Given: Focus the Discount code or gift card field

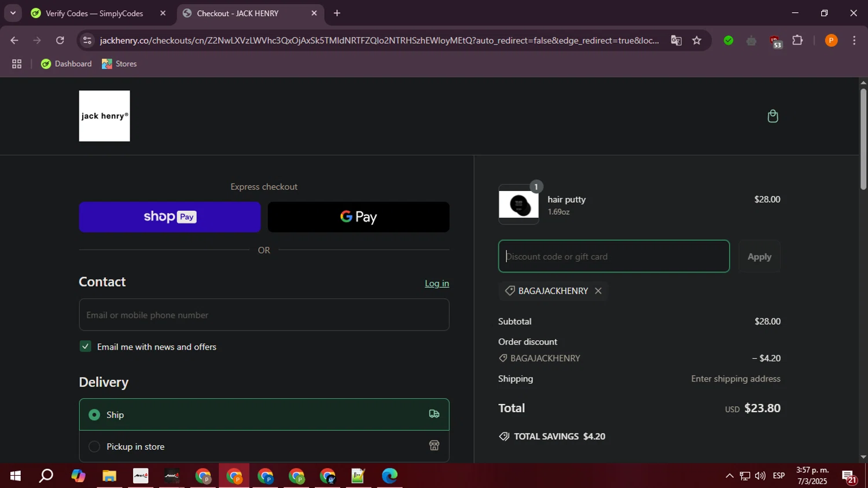Looking at the screenshot, I should pos(614,256).
